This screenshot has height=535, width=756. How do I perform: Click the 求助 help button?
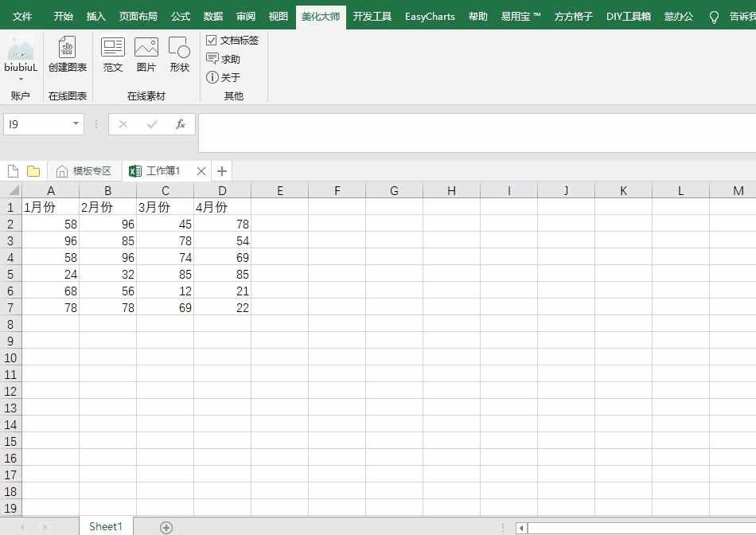225,58
